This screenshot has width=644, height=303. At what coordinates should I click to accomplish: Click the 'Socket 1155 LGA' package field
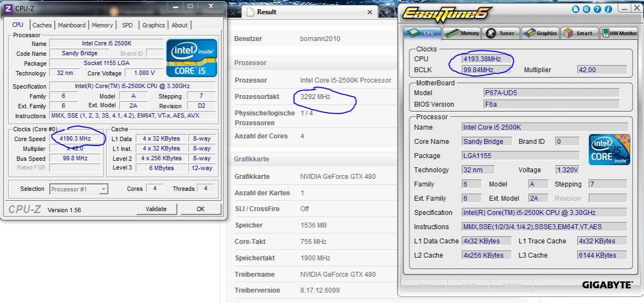[106, 63]
